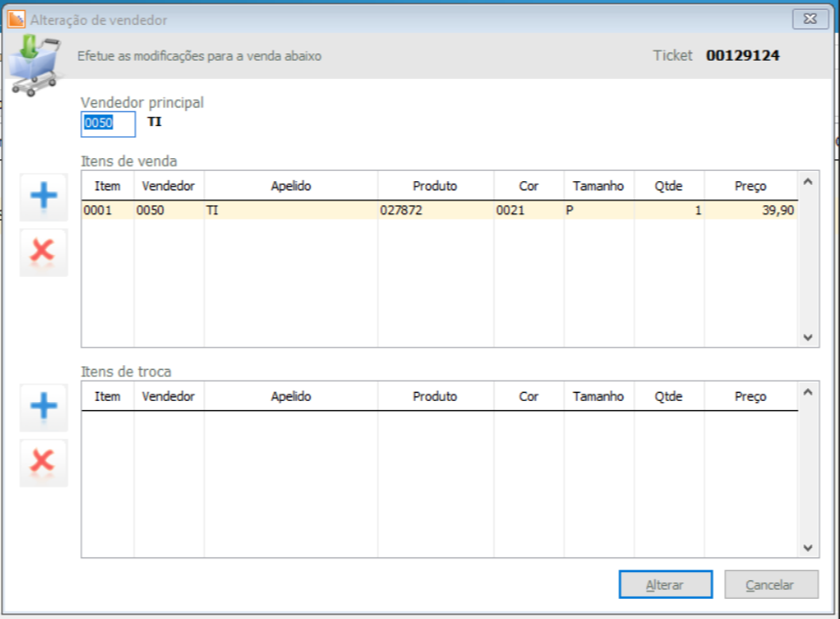Remove item from Itens de venda list
The width and height of the screenshot is (840, 619).
44,252
